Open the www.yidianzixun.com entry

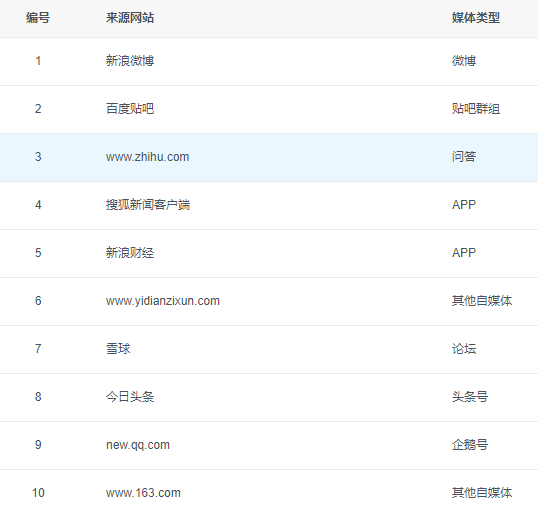coord(163,301)
